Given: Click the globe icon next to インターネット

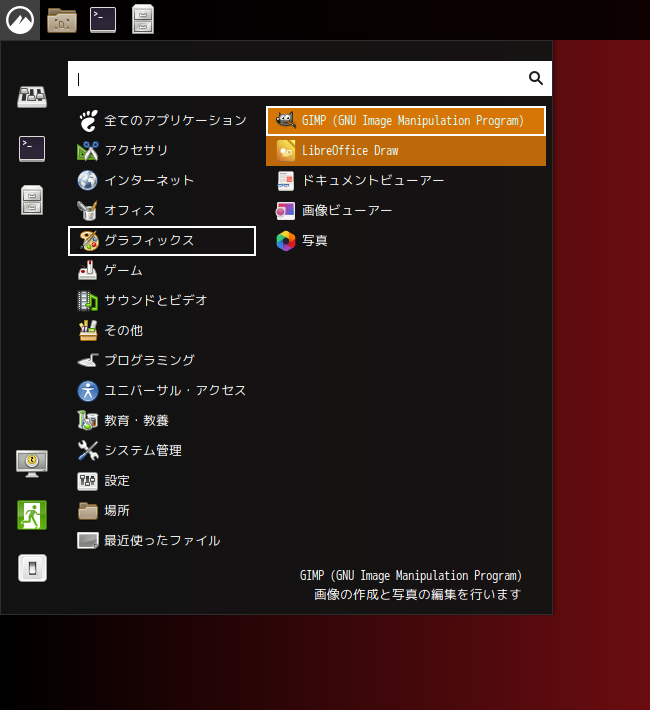Looking at the screenshot, I should click(x=87, y=180).
